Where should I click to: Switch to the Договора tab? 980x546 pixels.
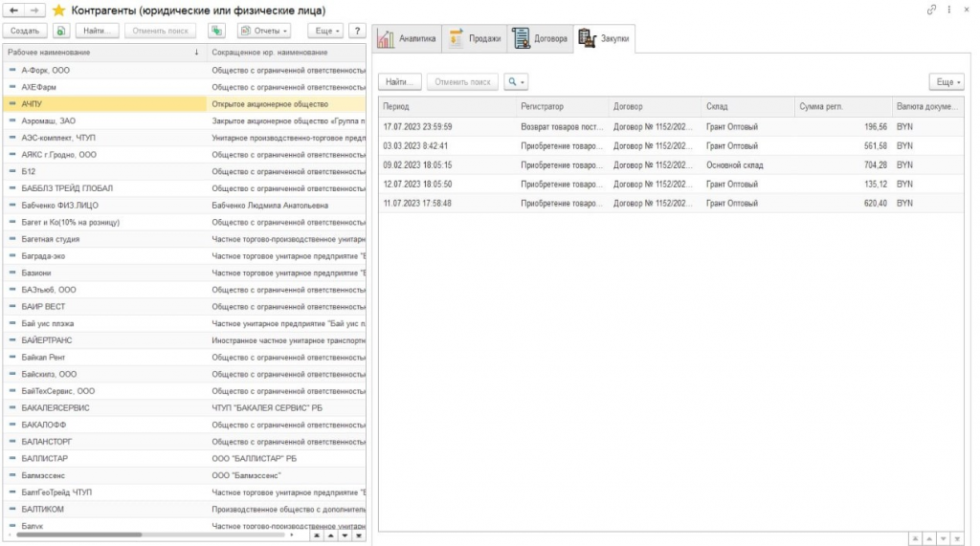pos(541,39)
